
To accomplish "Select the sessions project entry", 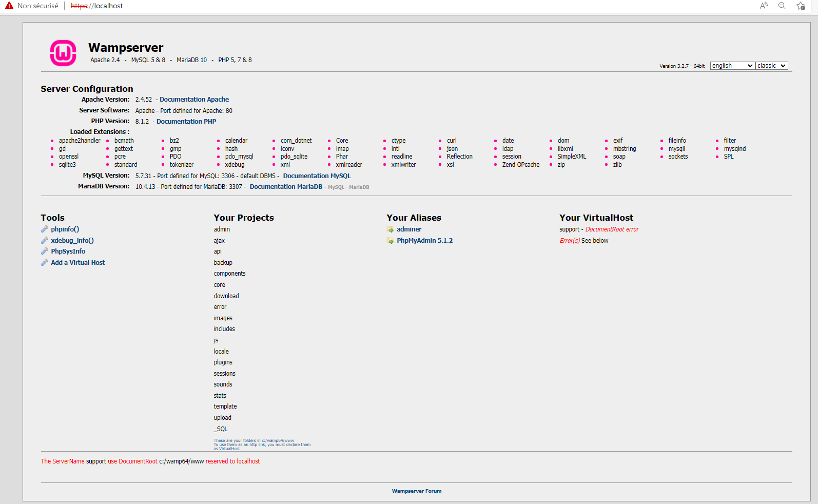I will [x=225, y=374].
